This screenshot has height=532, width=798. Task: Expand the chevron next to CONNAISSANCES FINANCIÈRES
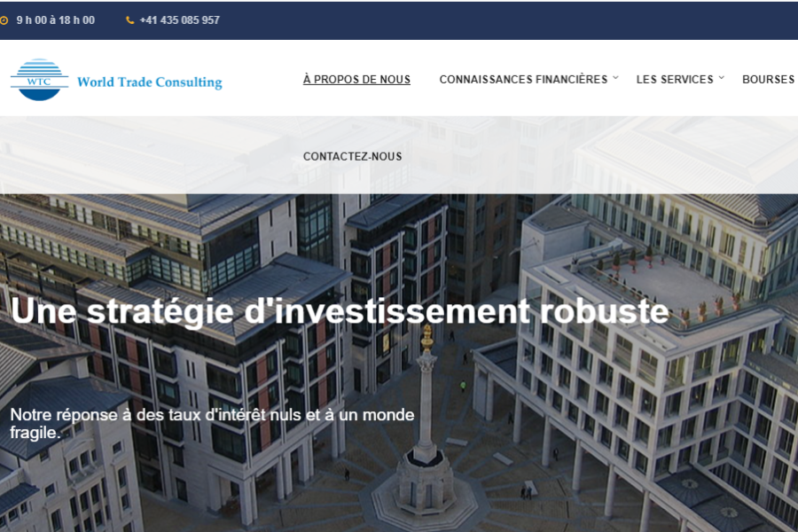point(615,78)
